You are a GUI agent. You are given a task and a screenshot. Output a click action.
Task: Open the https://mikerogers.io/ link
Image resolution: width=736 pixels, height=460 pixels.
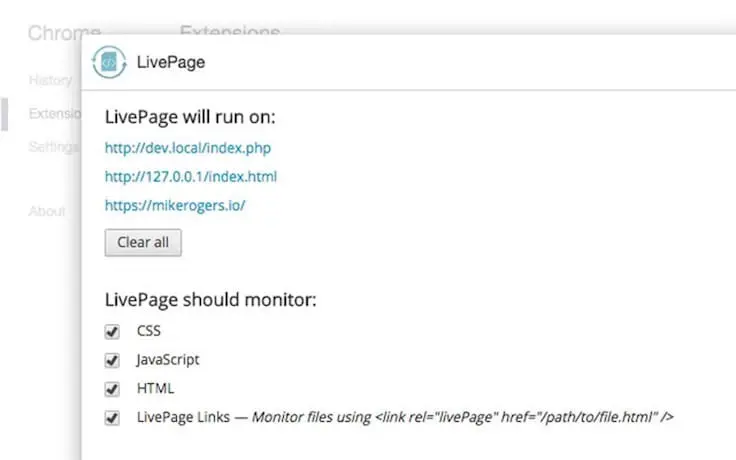coord(175,205)
